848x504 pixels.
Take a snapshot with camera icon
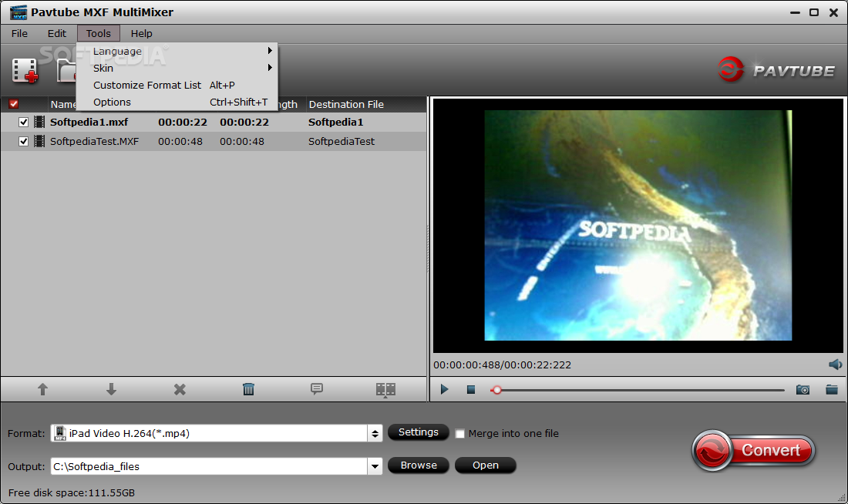(x=803, y=389)
